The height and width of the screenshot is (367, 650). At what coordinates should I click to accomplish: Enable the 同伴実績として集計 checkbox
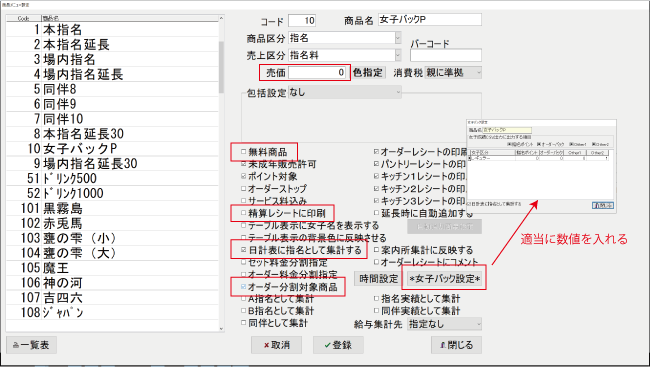376,311
